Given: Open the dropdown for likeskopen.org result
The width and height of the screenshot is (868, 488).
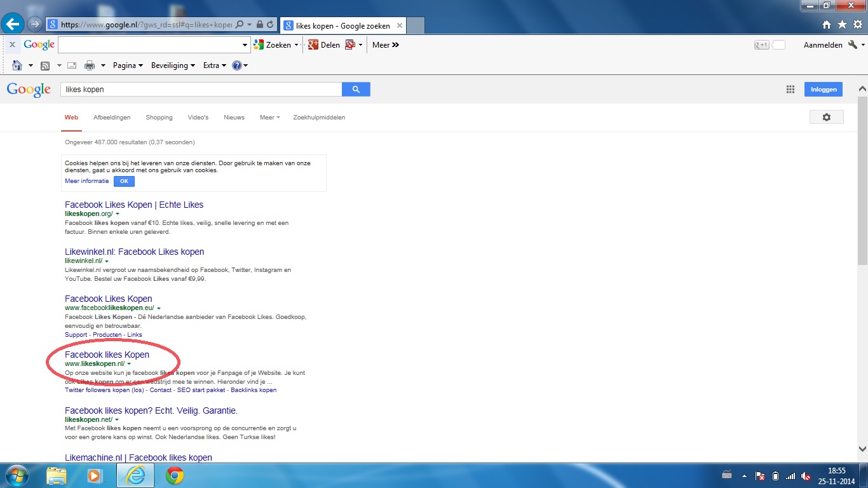Looking at the screenshot, I should 118,214.
